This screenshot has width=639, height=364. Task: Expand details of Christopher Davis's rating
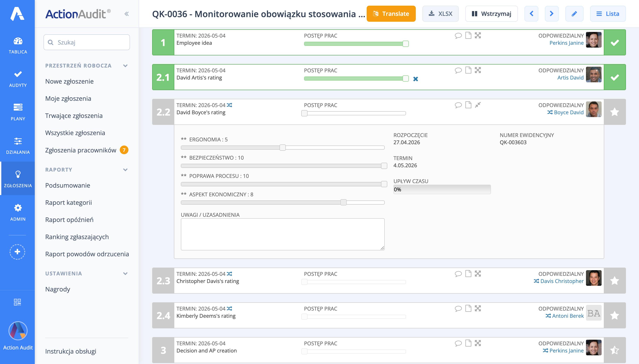pos(478,274)
